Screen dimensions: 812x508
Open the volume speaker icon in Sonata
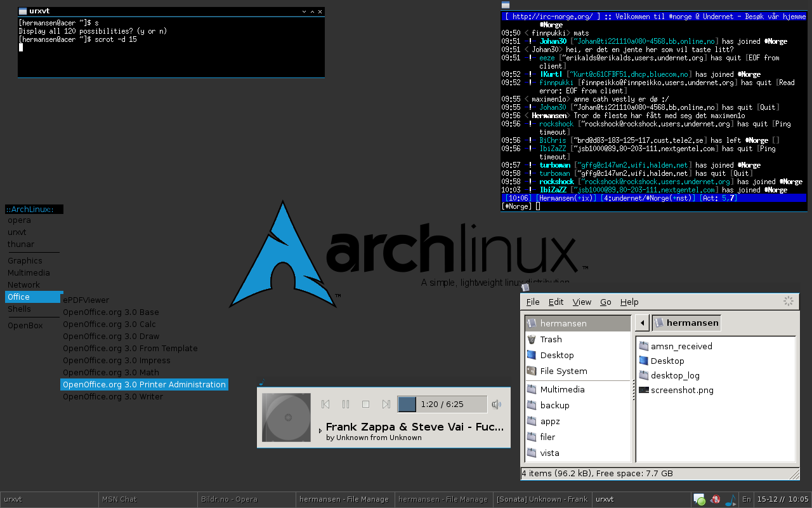[497, 404]
